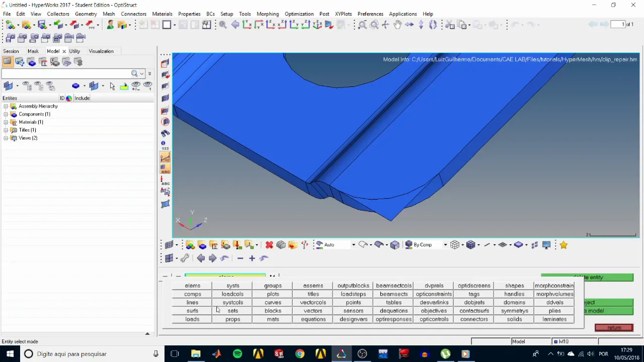Click the pan hand icon
The height and width of the screenshot is (362, 644).
397,25
